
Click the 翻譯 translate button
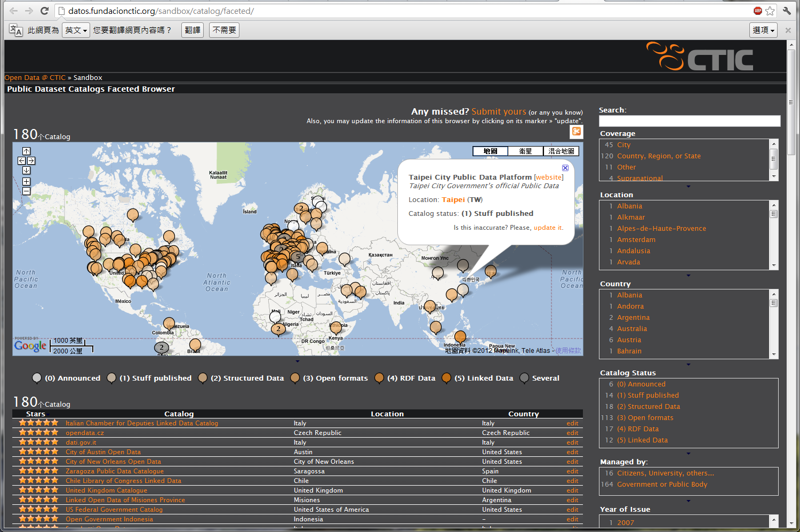193,30
